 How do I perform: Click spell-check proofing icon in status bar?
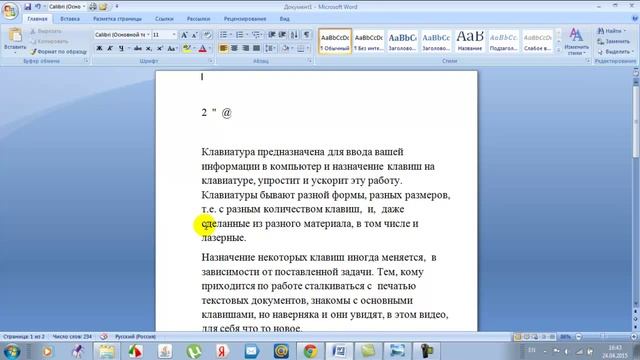(104, 337)
